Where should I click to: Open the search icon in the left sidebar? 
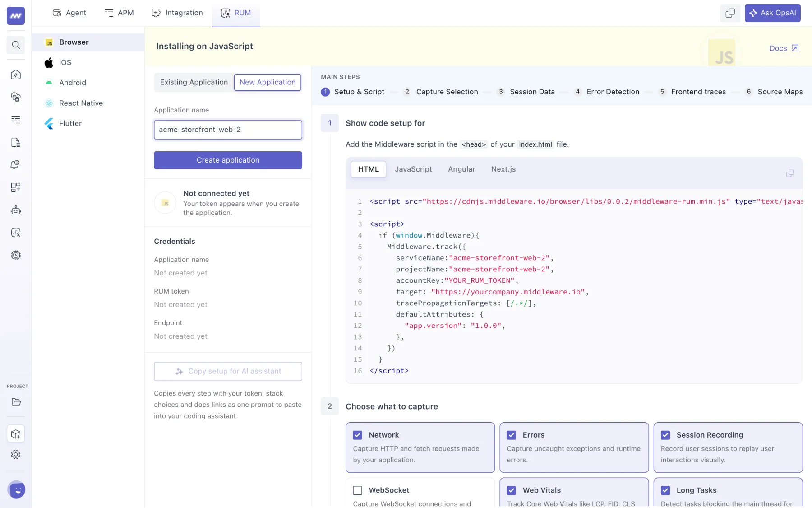click(16, 45)
